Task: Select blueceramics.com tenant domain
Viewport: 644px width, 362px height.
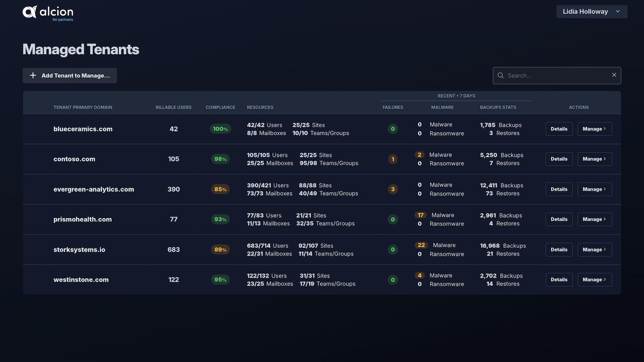Action: pyautogui.click(x=83, y=129)
